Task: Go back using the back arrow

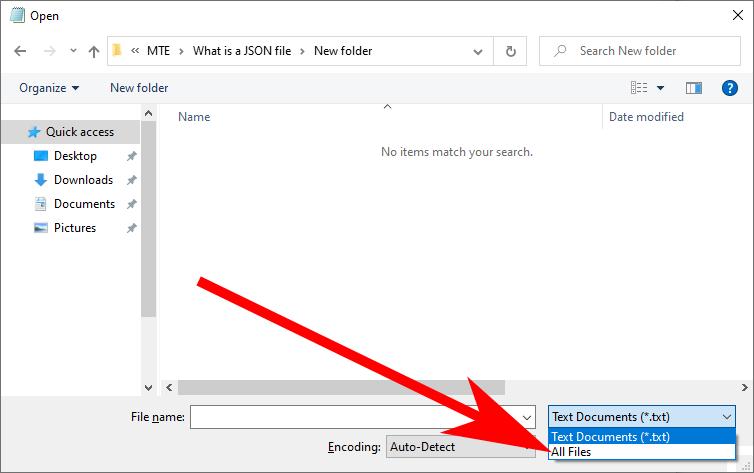Action: click(20, 51)
